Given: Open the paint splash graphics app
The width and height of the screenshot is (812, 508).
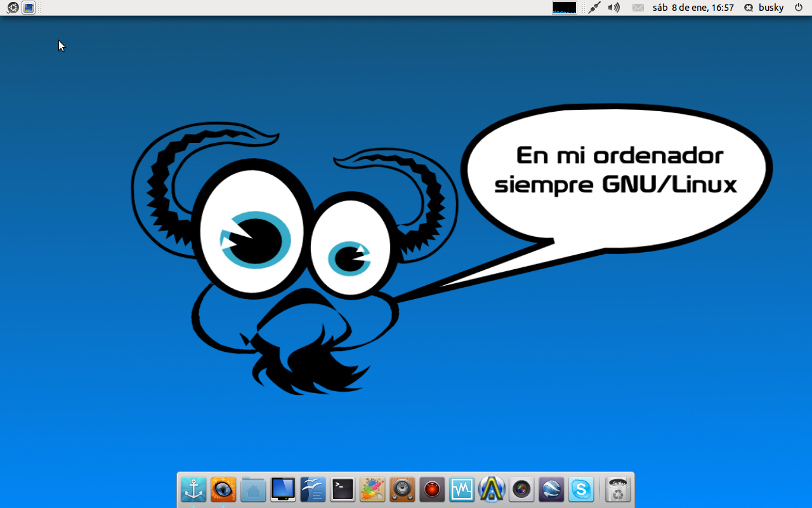Looking at the screenshot, I should point(372,490).
